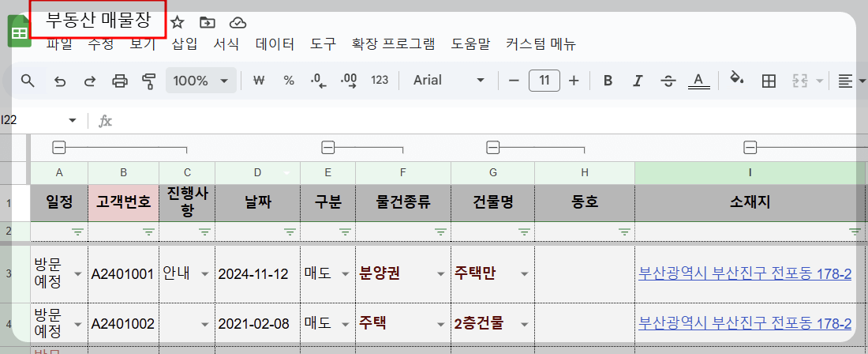868x354 pixels.
Task: Click the font size field showing 11
Action: click(x=544, y=81)
